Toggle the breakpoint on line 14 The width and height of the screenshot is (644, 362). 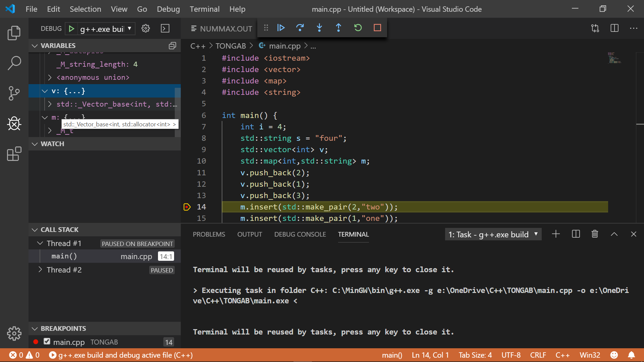tap(187, 207)
